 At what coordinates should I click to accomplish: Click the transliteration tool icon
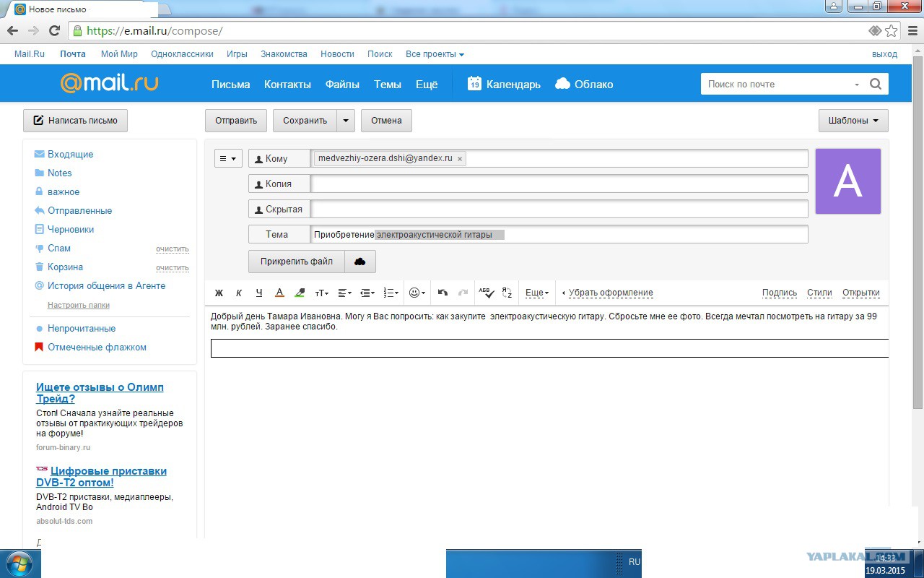click(x=507, y=293)
